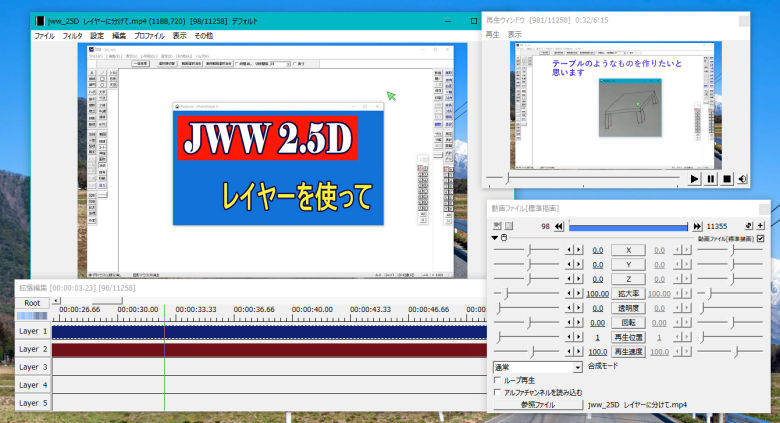Click the second small square icon in settings dialog
This screenshot has height=423, width=780.
[x=508, y=226]
